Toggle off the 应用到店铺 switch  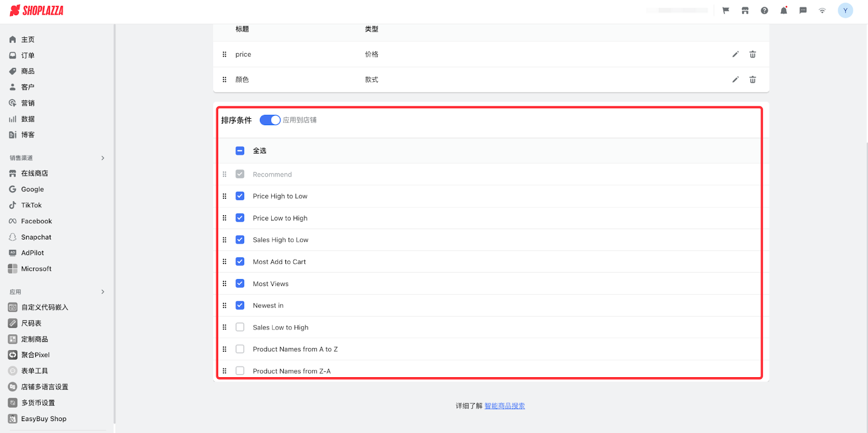pos(270,120)
